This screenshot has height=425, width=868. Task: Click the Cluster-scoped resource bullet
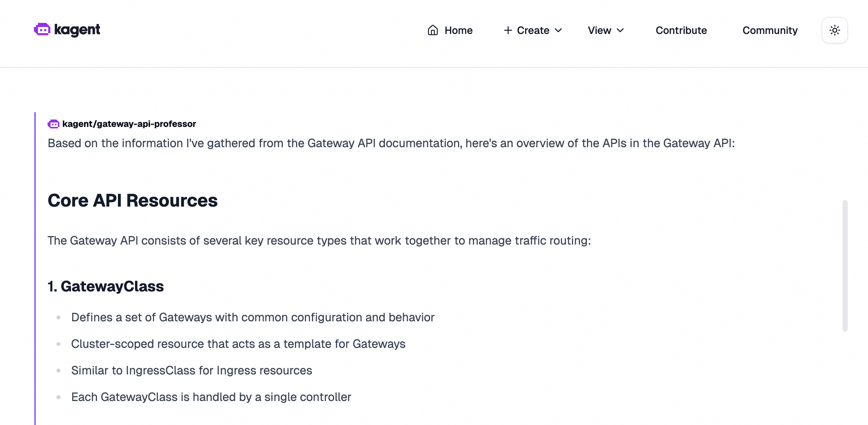238,344
